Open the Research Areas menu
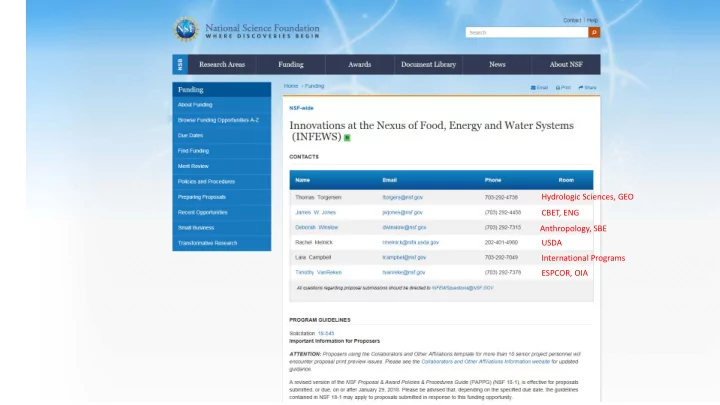Viewport: 720px width, 405px height. 222,64
